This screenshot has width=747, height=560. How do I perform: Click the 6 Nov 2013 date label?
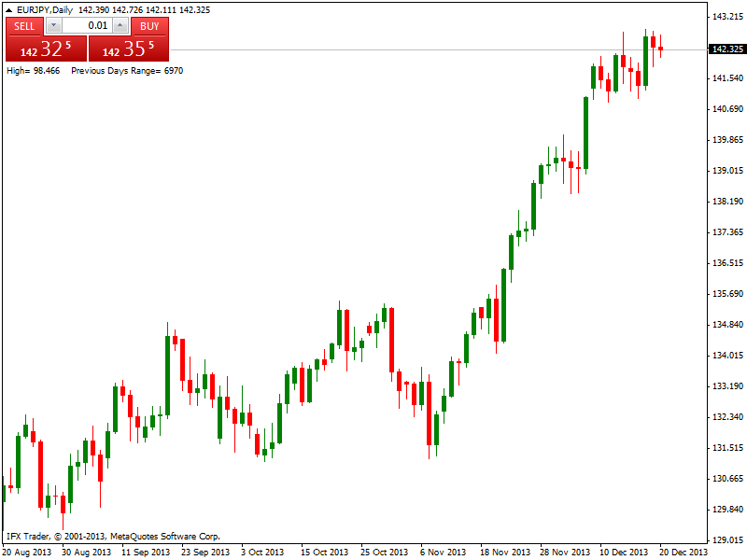point(443,553)
